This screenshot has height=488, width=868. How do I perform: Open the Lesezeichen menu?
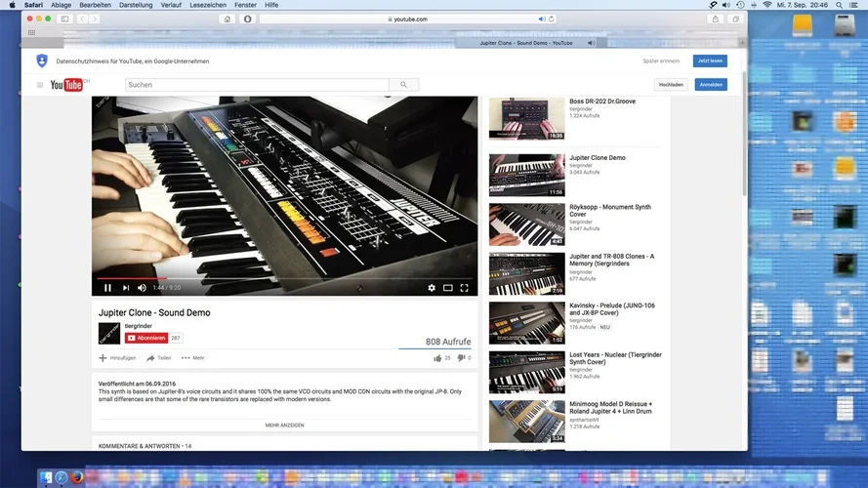pyautogui.click(x=208, y=5)
